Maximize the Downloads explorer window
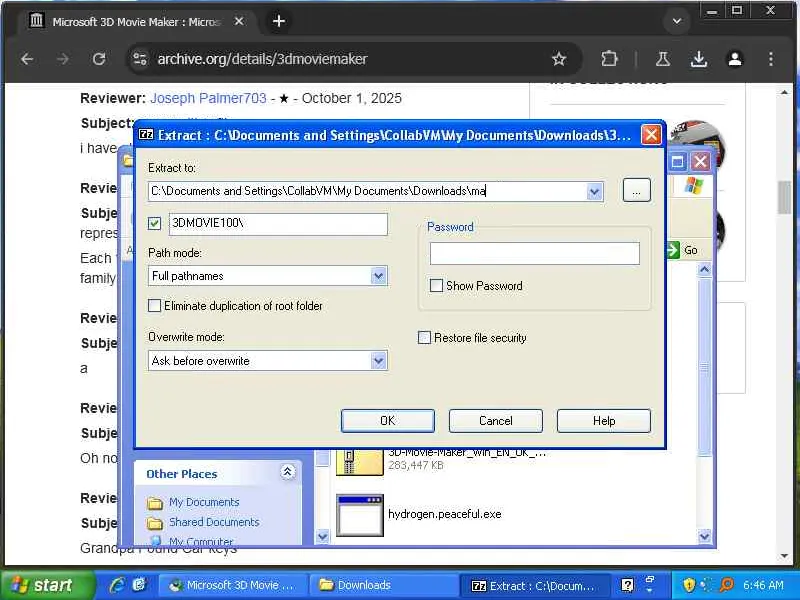Viewport: 800px width, 600px height. point(678,162)
